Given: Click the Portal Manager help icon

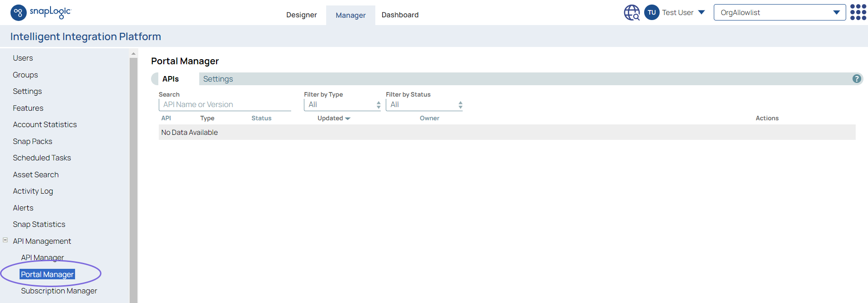Looking at the screenshot, I should pyautogui.click(x=857, y=79).
